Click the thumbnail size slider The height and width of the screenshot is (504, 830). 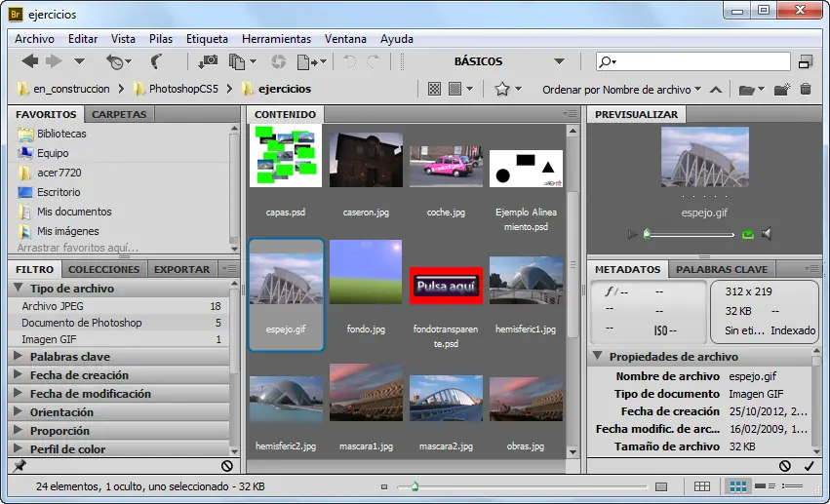tap(415, 485)
